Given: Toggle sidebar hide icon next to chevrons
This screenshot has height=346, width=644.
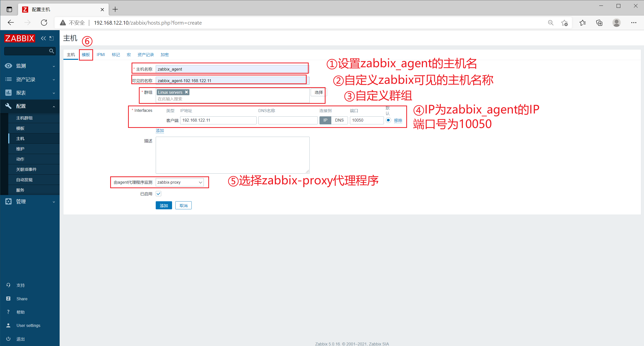Looking at the screenshot, I should 52,38.
